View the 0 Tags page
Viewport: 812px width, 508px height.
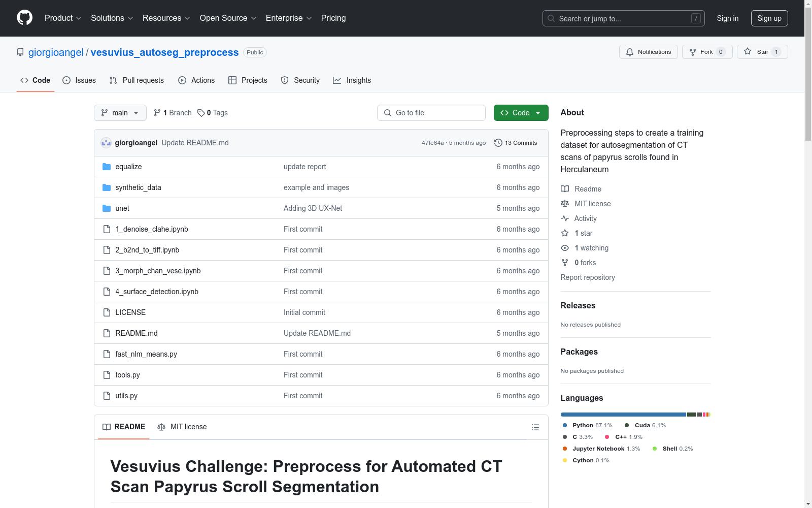tap(213, 113)
